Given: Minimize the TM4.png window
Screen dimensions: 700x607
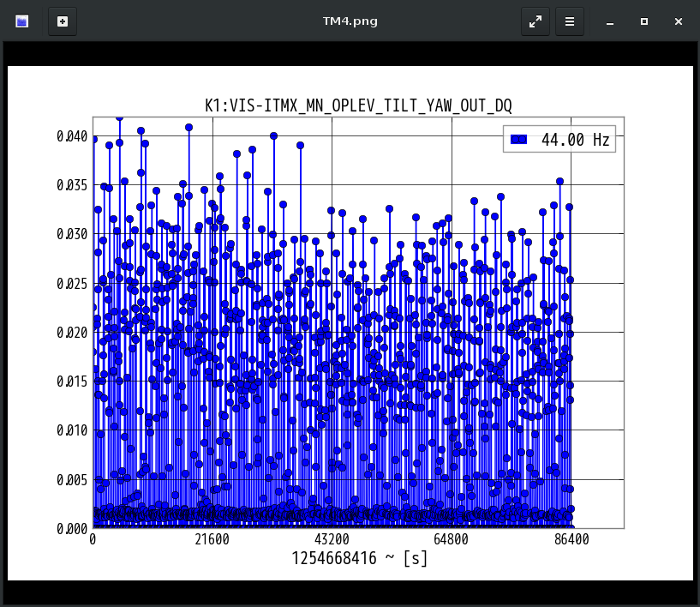Looking at the screenshot, I should click(x=610, y=21).
